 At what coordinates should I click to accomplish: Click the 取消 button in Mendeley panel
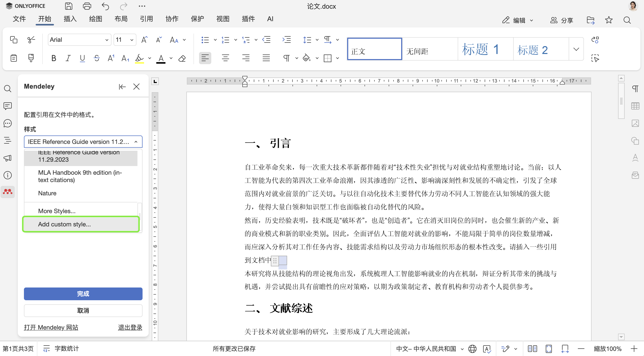point(83,311)
